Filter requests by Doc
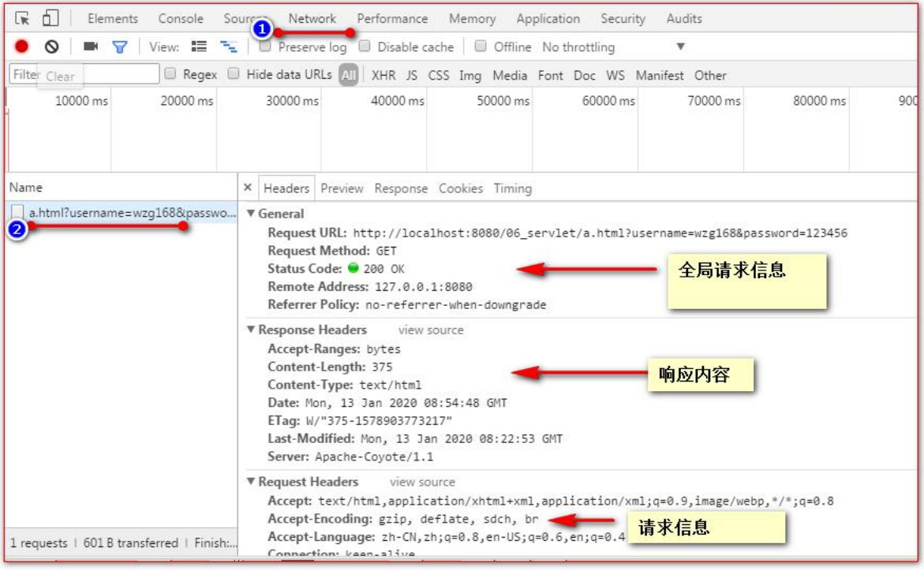Image resolution: width=924 pixels, height=570 pixels. (x=585, y=76)
